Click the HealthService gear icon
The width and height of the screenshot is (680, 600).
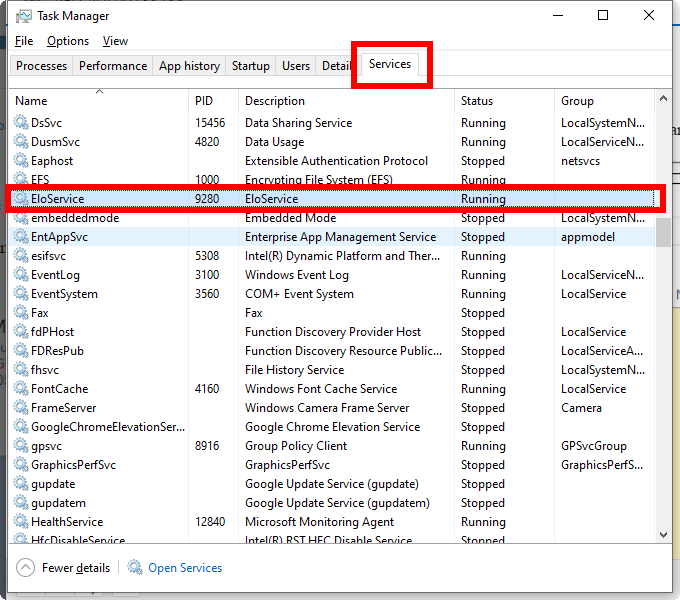coord(21,522)
